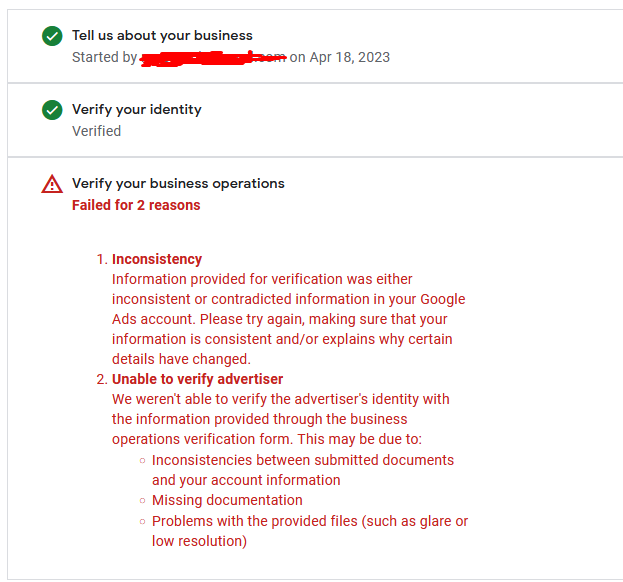
Task: Click red warning triangle icon
Action: click(52, 184)
